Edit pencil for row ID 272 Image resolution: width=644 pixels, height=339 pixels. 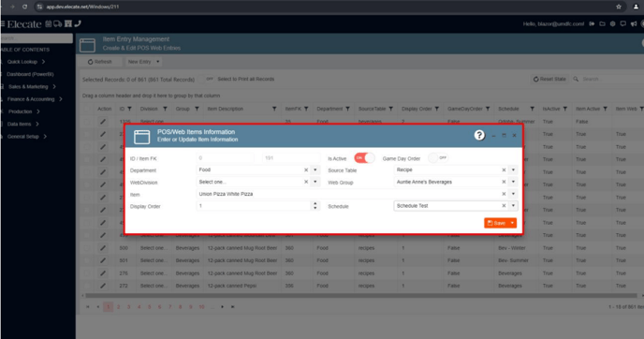tap(103, 286)
